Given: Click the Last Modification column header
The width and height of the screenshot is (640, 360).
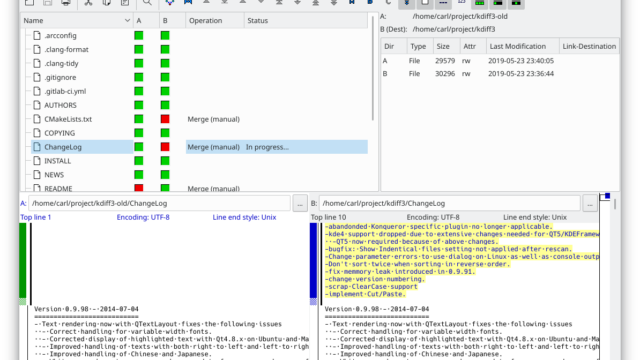Looking at the screenshot, I should (522, 46).
